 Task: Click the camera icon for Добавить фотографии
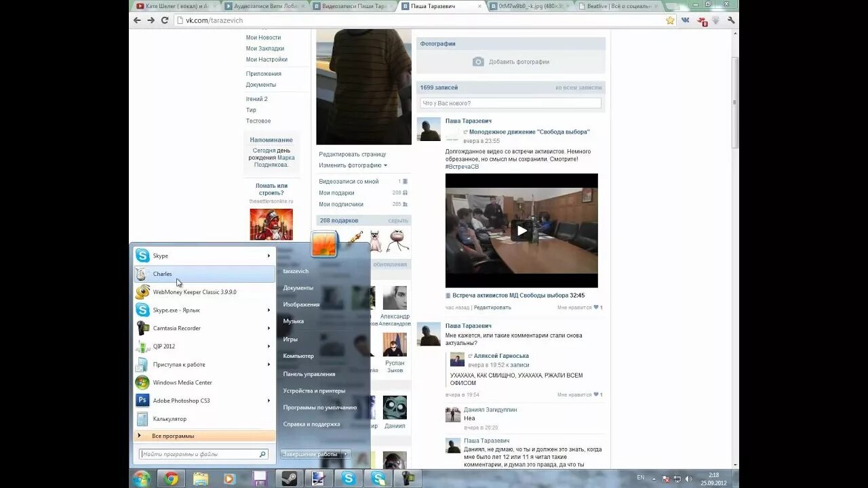(478, 62)
